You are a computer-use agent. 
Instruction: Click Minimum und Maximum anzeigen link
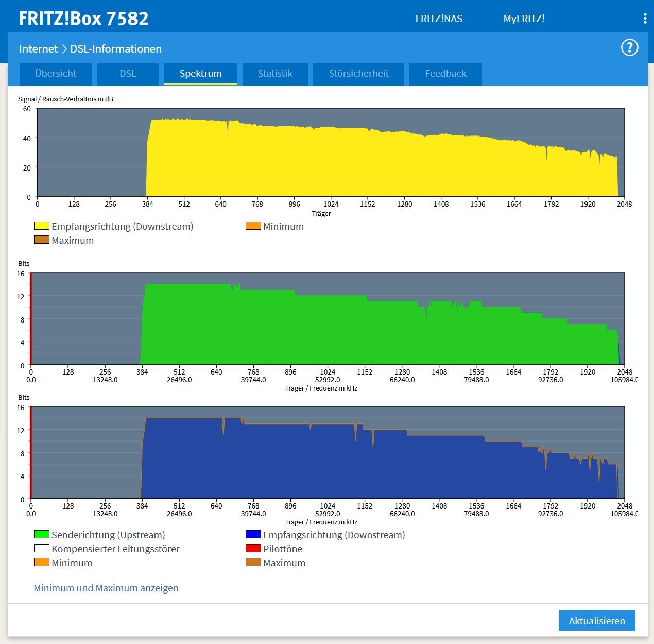106,588
